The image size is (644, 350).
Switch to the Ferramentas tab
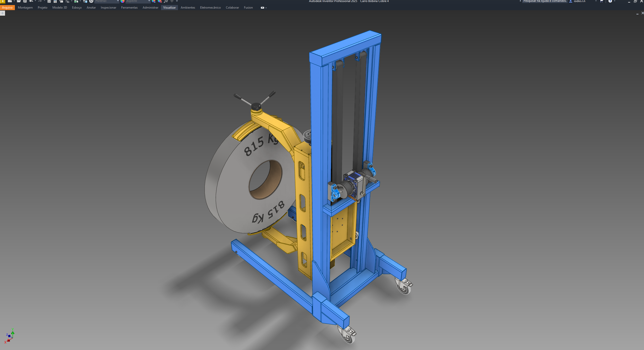tap(129, 8)
